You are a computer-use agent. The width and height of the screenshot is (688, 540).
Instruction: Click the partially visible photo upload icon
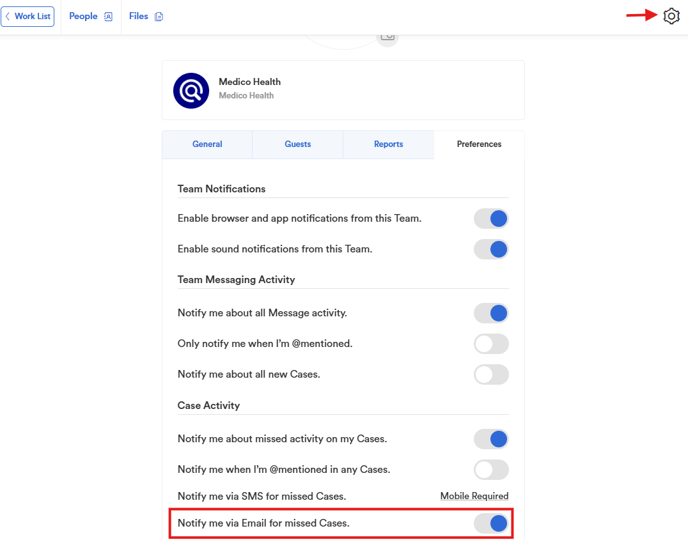(x=388, y=37)
